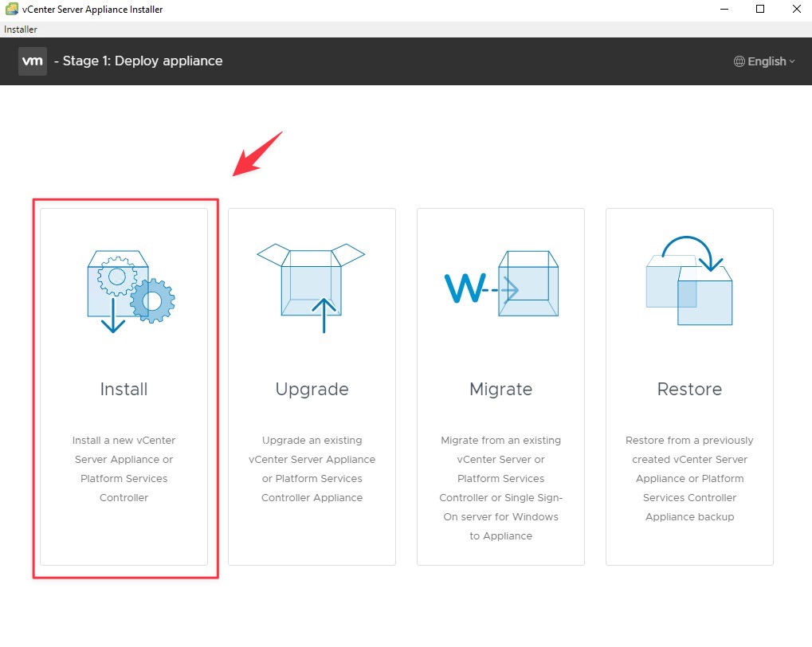The image size is (812, 647).
Task: Minimize the installer window
Action: pyautogui.click(x=724, y=10)
